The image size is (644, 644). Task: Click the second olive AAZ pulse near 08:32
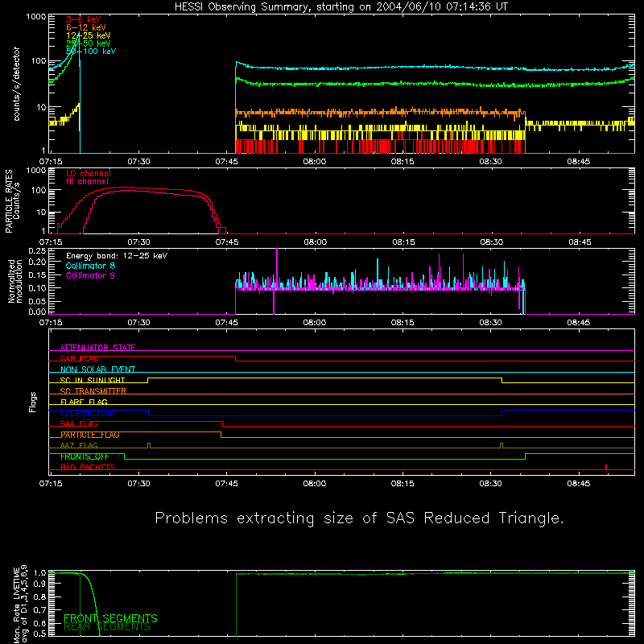coord(502,446)
